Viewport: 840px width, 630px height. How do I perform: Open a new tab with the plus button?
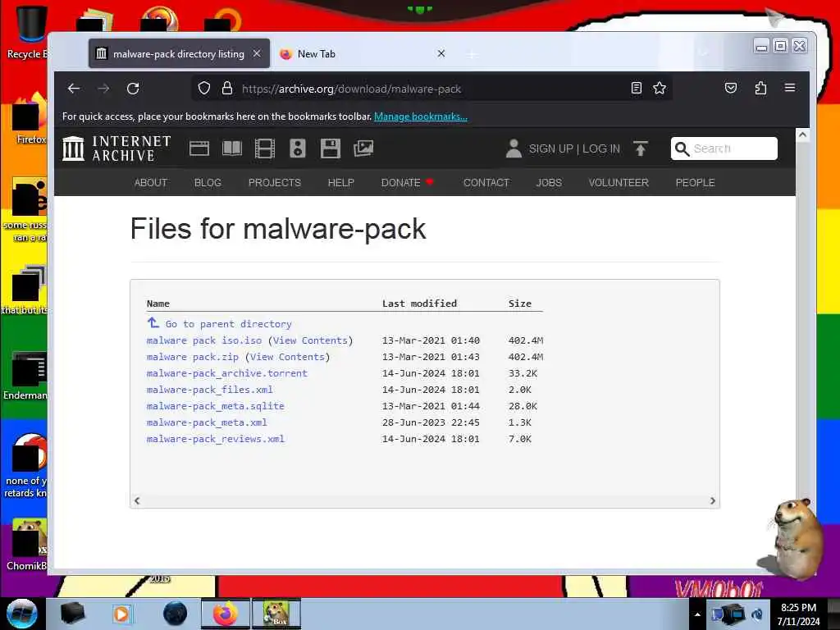tap(472, 55)
